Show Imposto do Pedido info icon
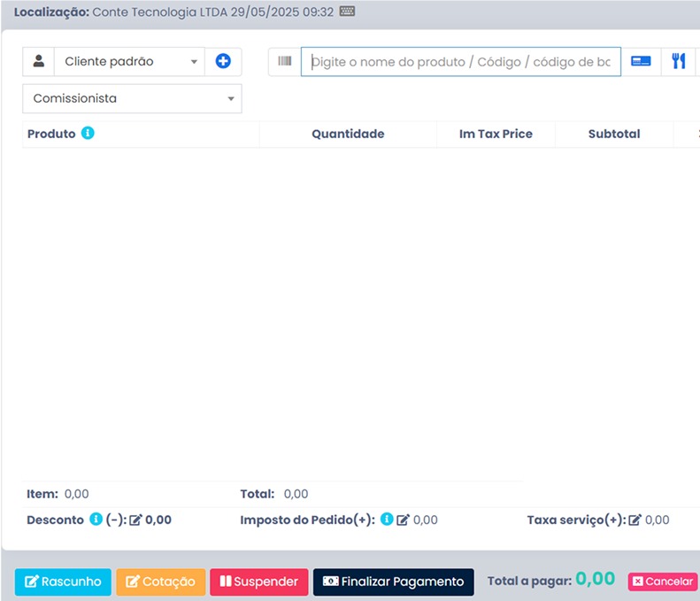 point(387,519)
